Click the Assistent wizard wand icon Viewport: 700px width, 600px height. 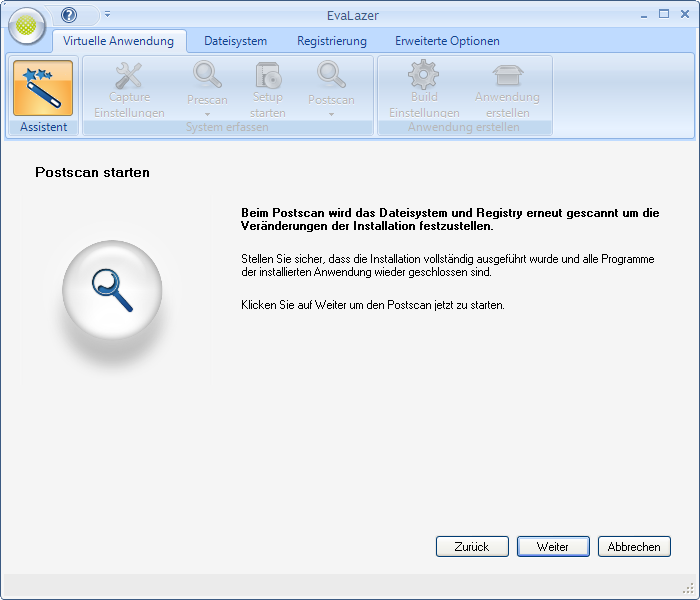tap(43, 87)
